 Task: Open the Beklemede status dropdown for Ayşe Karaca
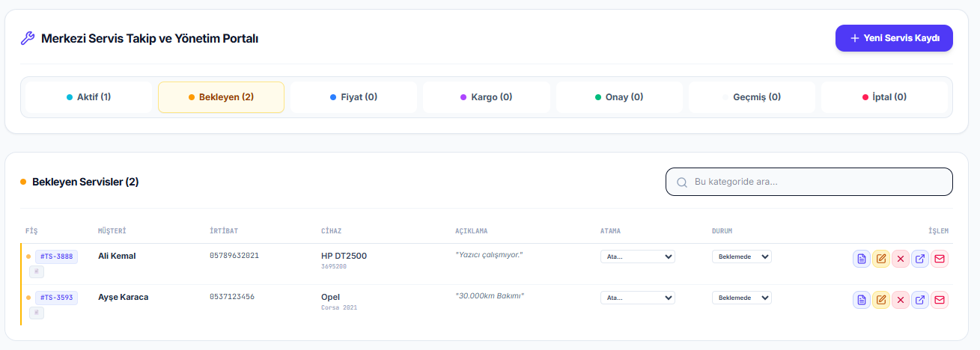coord(742,298)
